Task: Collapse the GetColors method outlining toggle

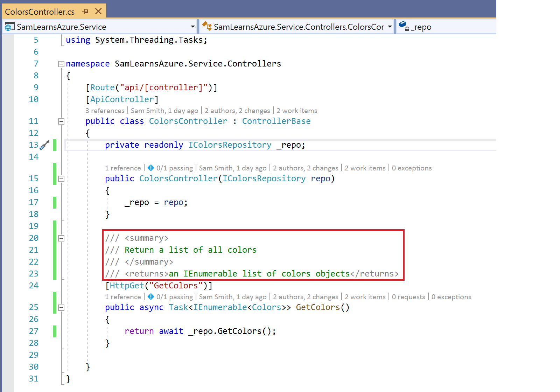Action: pos(61,308)
